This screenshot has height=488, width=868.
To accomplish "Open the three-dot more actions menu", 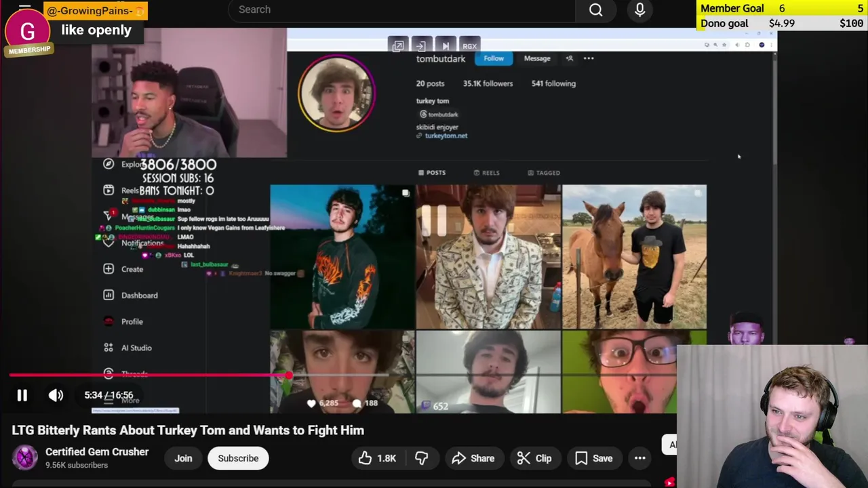I will click(639, 458).
